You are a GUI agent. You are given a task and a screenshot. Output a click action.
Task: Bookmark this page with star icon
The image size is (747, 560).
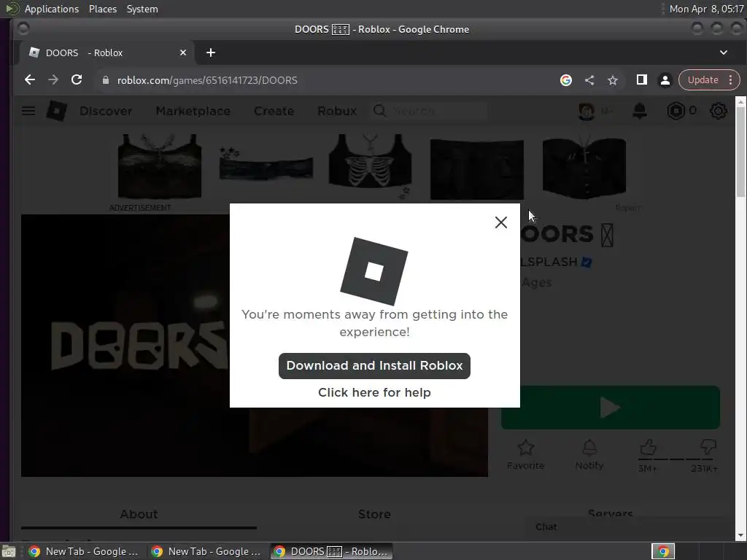click(x=613, y=80)
